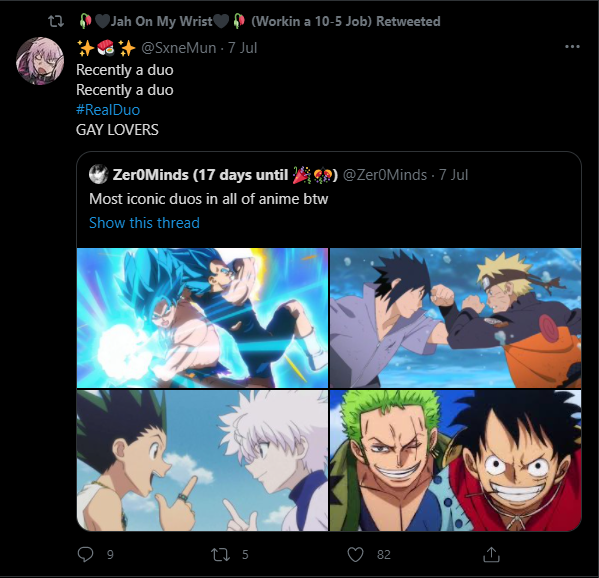This screenshot has height=578, width=599.
Task: Click the 82 likes count
Action: [x=384, y=555]
